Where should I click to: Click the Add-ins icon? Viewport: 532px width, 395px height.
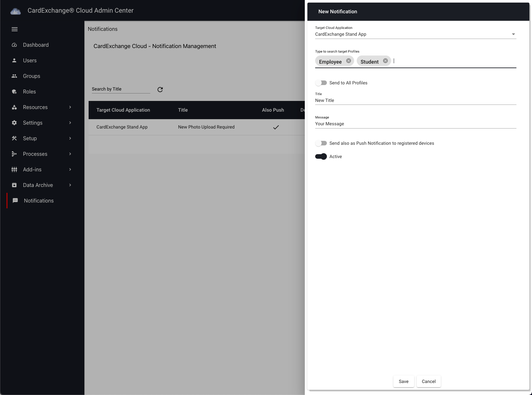[14, 170]
